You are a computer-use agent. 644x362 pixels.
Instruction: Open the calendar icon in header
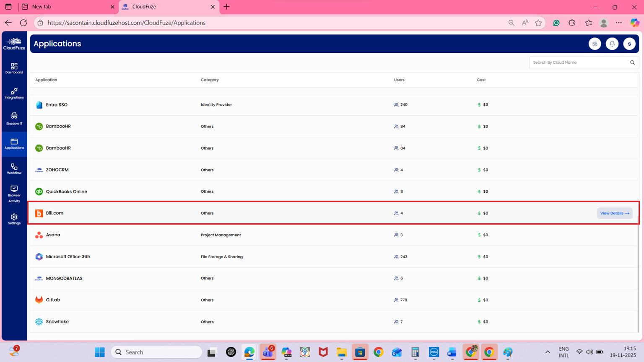[x=595, y=44]
